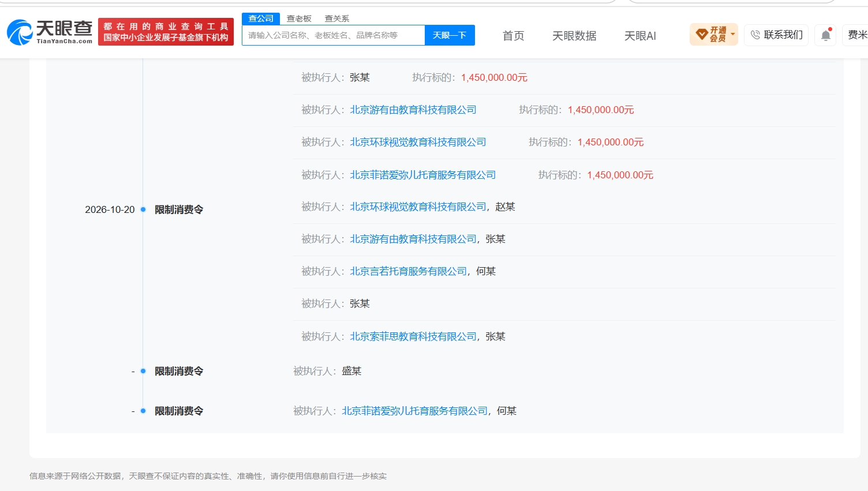The width and height of the screenshot is (868, 491).
Task: Click the diamond VIP membership icon
Action: (x=702, y=35)
